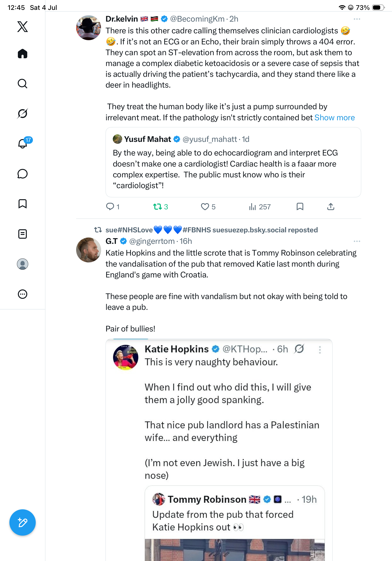392x561 pixels.
Task: Undo repost on Dr.kelvin's post
Action: point(160,207)
